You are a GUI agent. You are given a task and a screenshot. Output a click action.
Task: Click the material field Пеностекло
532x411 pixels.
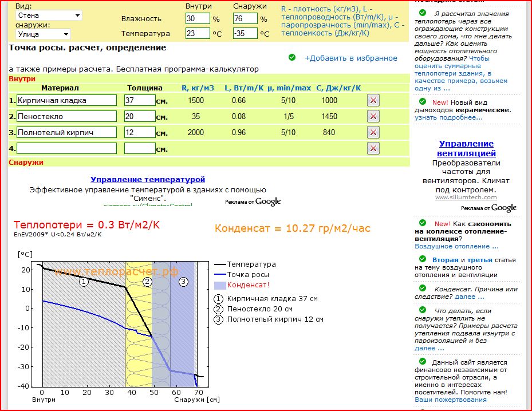(x=66, y=116)
